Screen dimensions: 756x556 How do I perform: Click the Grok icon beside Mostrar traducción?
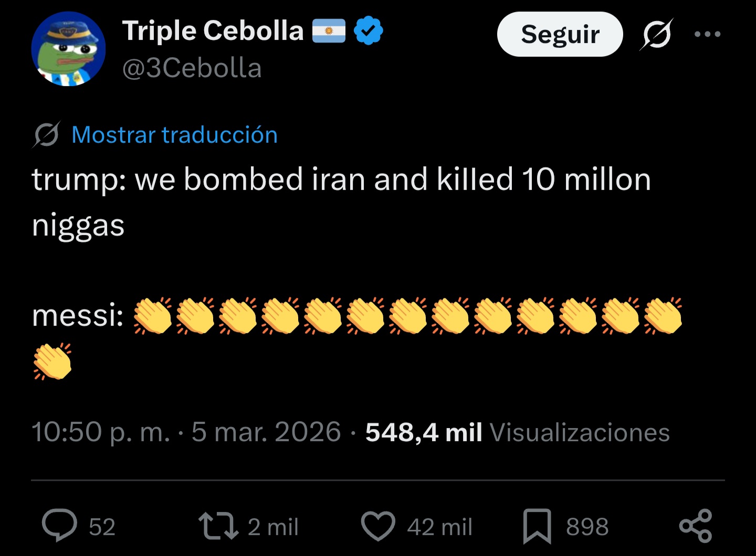pyautogui.click(x=46, y=135)
